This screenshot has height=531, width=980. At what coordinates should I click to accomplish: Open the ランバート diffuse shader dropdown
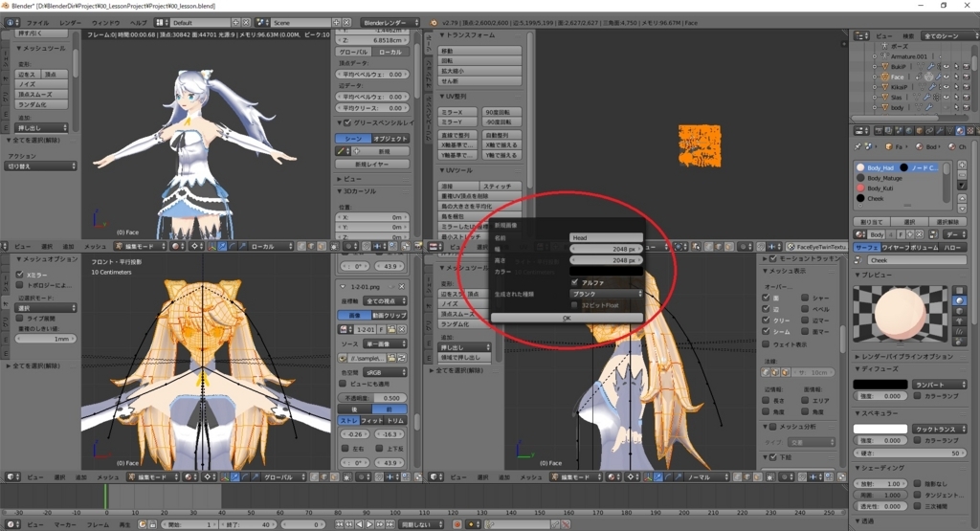click(940, 385)
